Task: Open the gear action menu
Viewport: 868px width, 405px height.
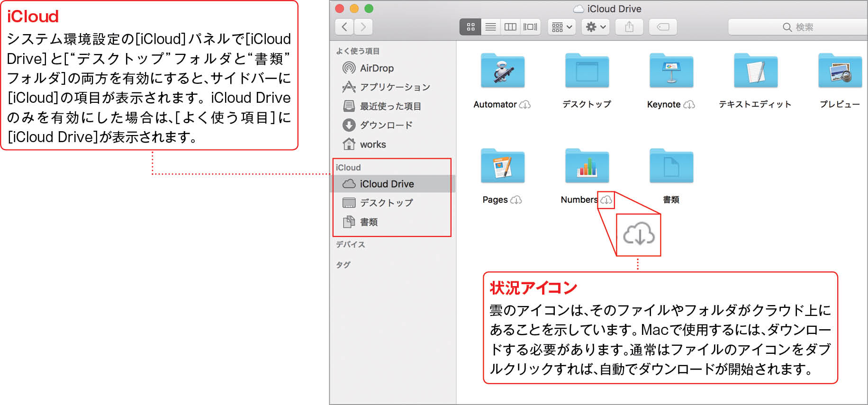Action: [596, 27]
